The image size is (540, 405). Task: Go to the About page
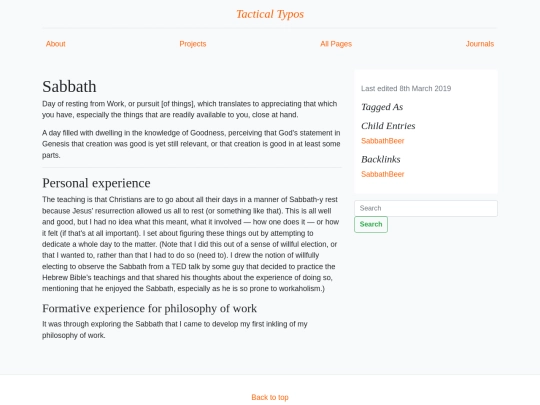[55, 44]
